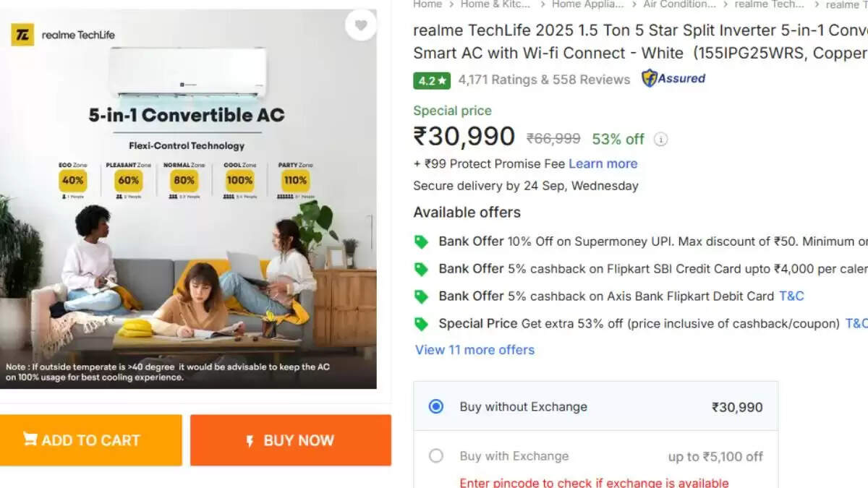Click the lightning icon on BUY NOW
This screenshot has width=868, height=488.
[x=250, y=440]
